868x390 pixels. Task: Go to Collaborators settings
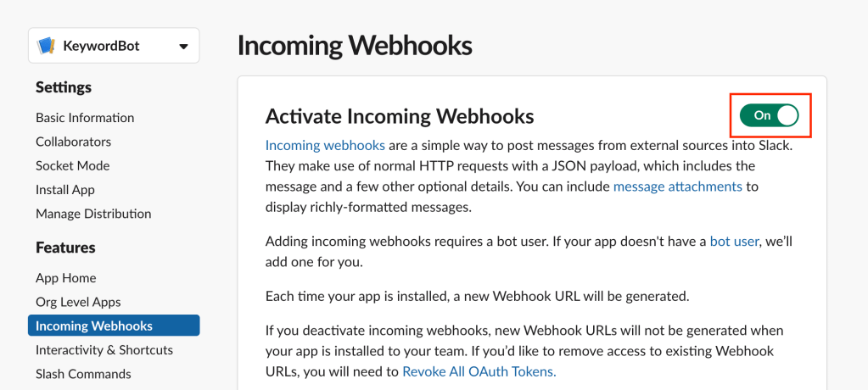tap(73, 142)
